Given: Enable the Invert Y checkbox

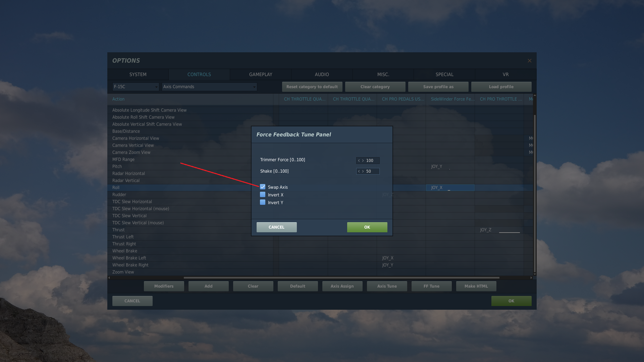Looking at the screenshot, I should click(263, 202).
